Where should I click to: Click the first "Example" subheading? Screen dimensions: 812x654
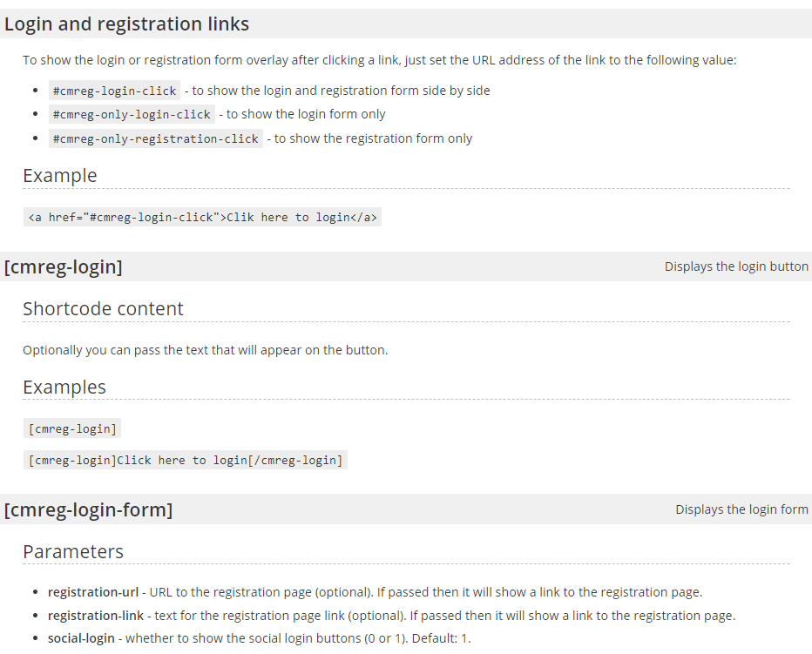[x=60, y=175]
